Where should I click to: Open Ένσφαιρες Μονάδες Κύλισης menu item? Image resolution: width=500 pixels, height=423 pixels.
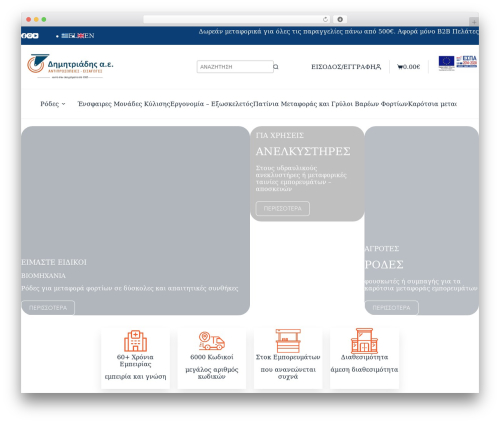coord(124,104)
